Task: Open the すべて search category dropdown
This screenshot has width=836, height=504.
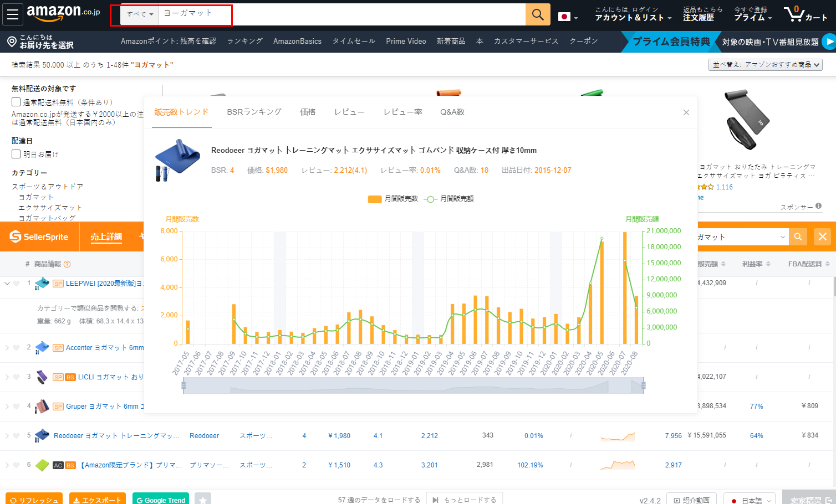Action: [140, 14]
